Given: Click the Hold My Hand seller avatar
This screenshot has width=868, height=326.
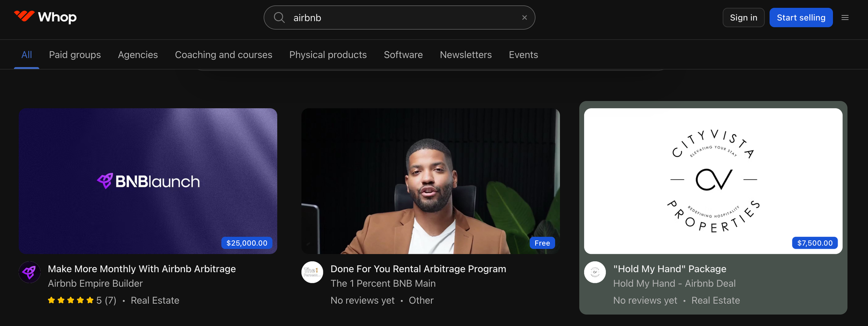Looking at the screenshot, I should [x=595, y=272].
